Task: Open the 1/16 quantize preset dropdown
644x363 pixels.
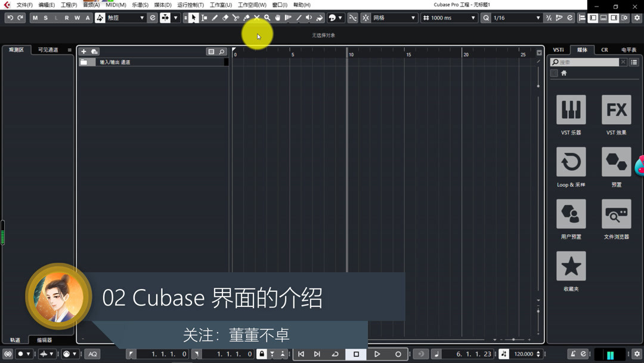Action: (514, 18)
